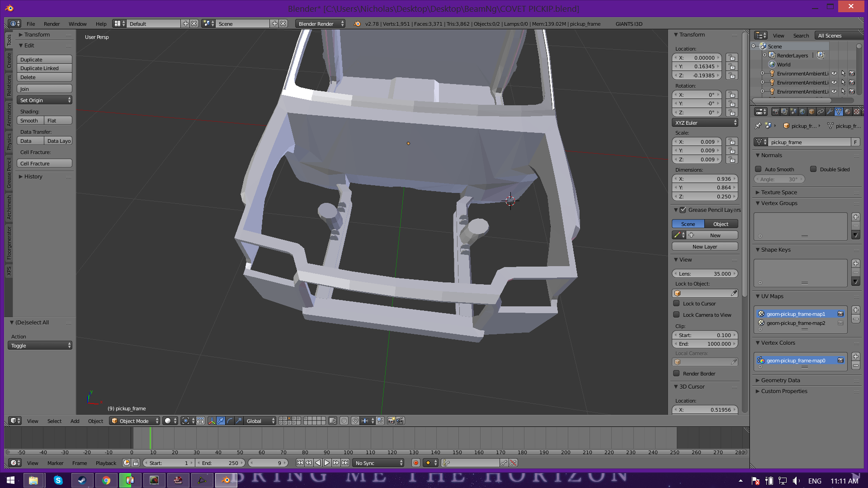Expand the Geometry Data panel
The width and height of the screenshot is (868, 488).
[780, 380]
